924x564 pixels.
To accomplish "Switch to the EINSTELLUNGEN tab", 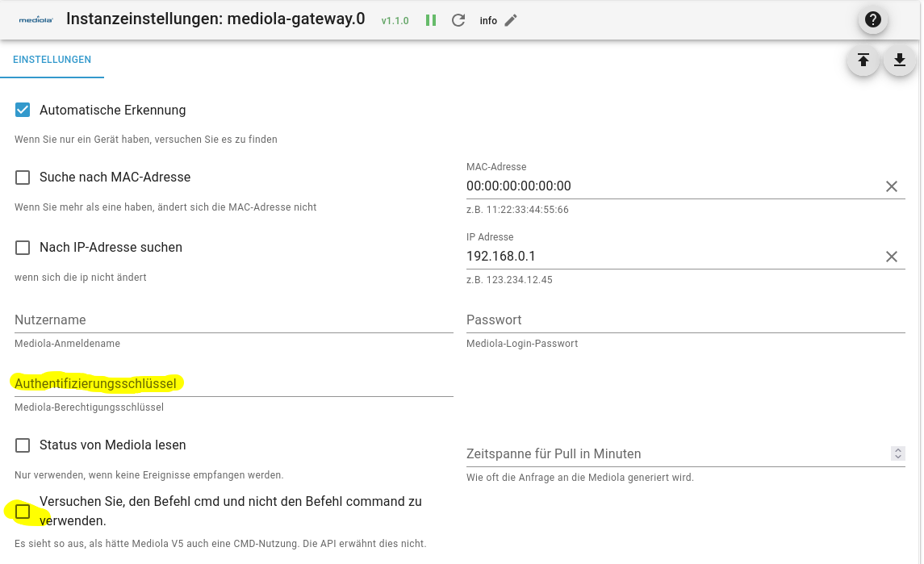I will pyautogui.click(x=52, y=60).
